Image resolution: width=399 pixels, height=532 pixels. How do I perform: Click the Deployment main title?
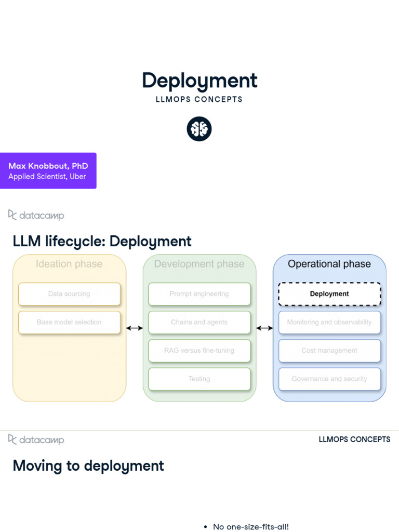pos(199,81)
